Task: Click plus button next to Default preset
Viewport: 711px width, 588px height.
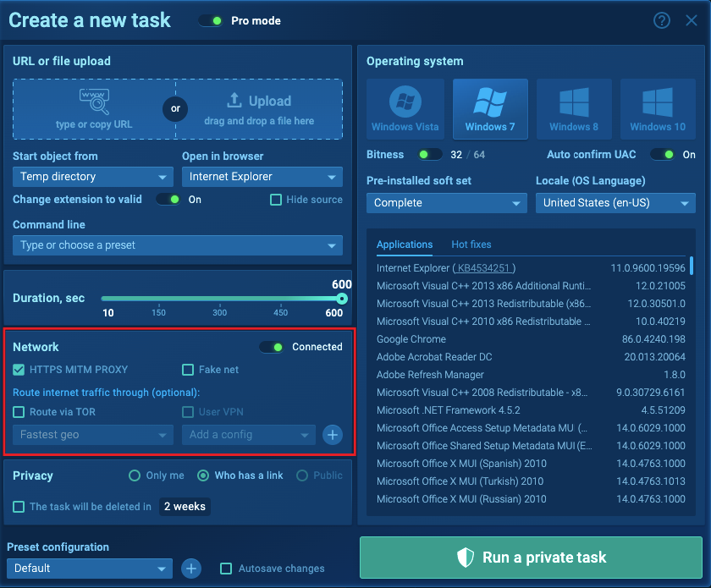Action: [x=191, y=568]
